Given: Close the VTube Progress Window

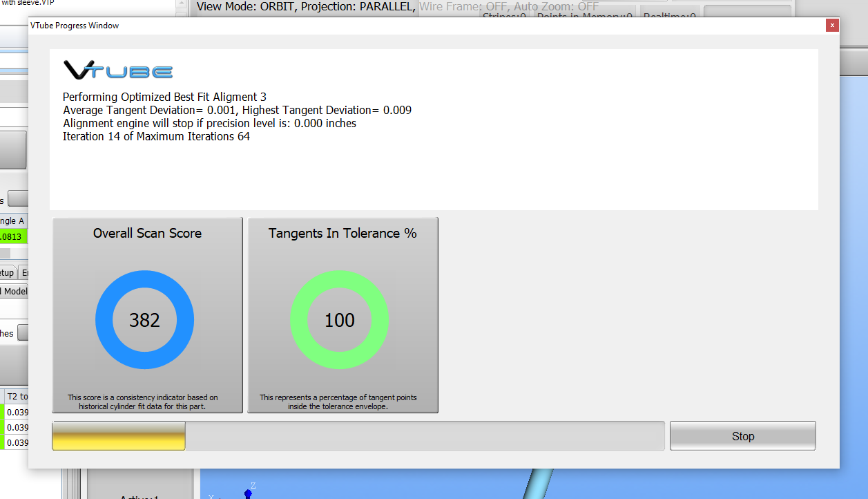Looking at the screenshot, I should (832, 26).
